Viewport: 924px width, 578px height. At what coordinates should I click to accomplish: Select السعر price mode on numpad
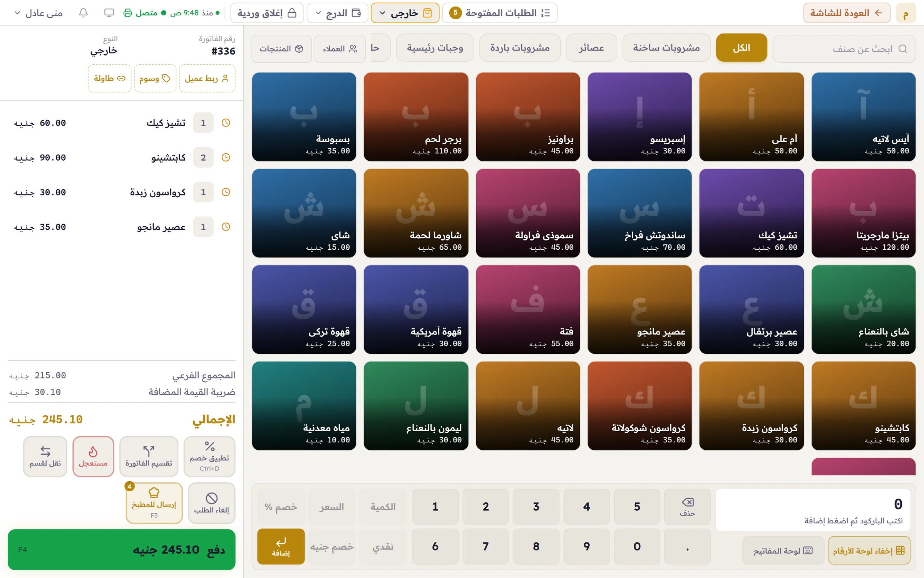pyautogui.click(x=331, y=507)
